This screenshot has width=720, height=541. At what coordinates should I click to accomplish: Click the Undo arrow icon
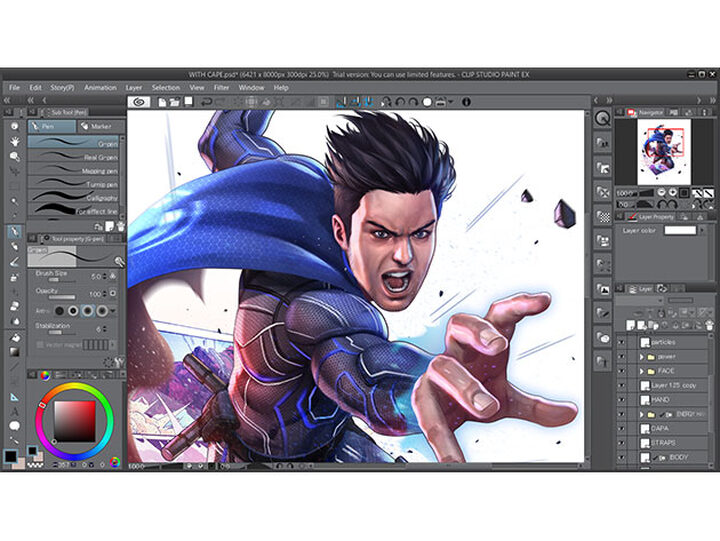tap(206, 102)
